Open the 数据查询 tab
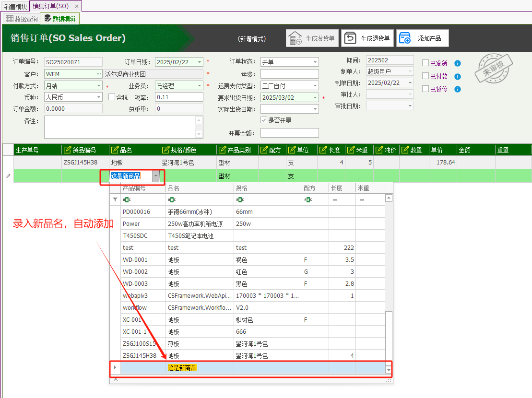 (x=22, y=19)
